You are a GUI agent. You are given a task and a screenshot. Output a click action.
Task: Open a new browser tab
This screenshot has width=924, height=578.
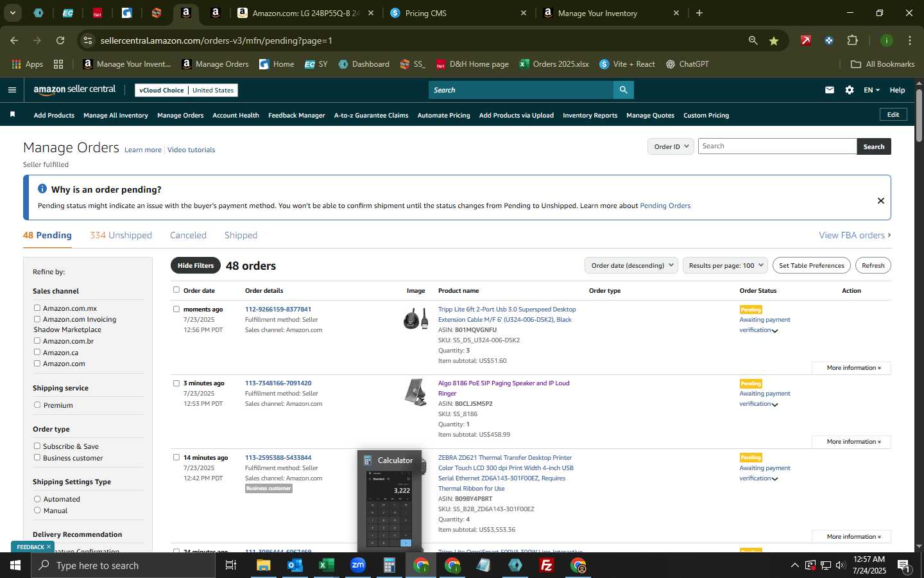tap(699, 13)
